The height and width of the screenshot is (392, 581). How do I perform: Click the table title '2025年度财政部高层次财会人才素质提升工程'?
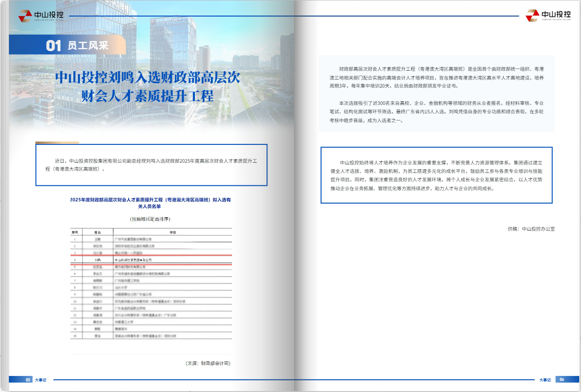click(x=150, y=200)
